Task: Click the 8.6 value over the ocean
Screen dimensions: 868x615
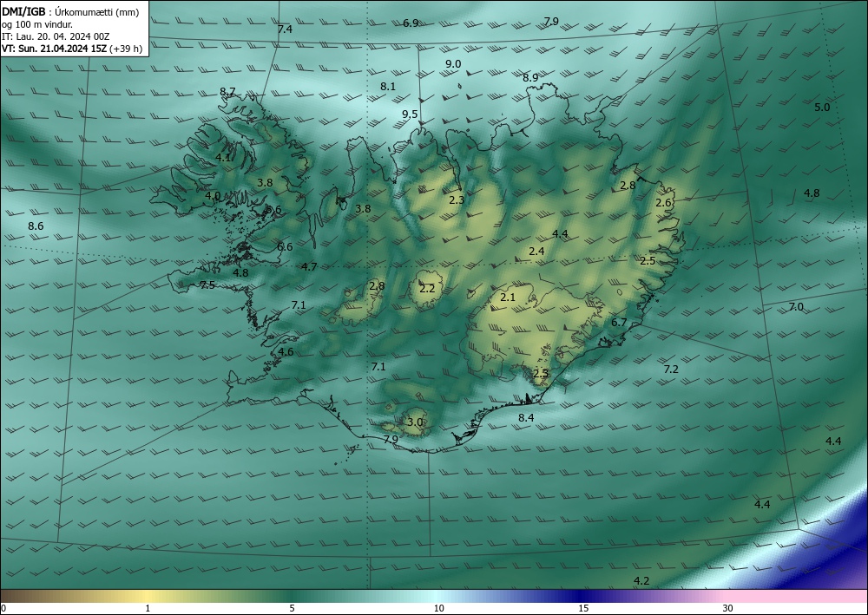Action: point(36,226)
